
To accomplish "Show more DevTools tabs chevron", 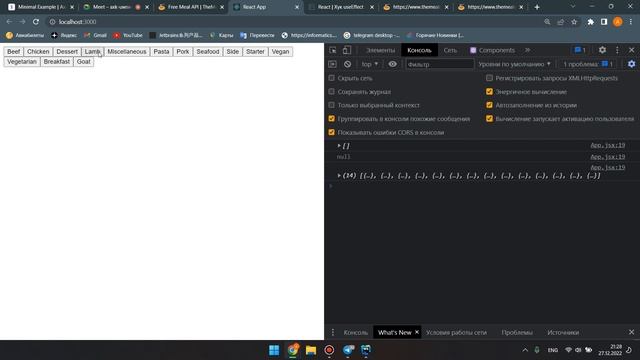I will click(x=528, y=50).
